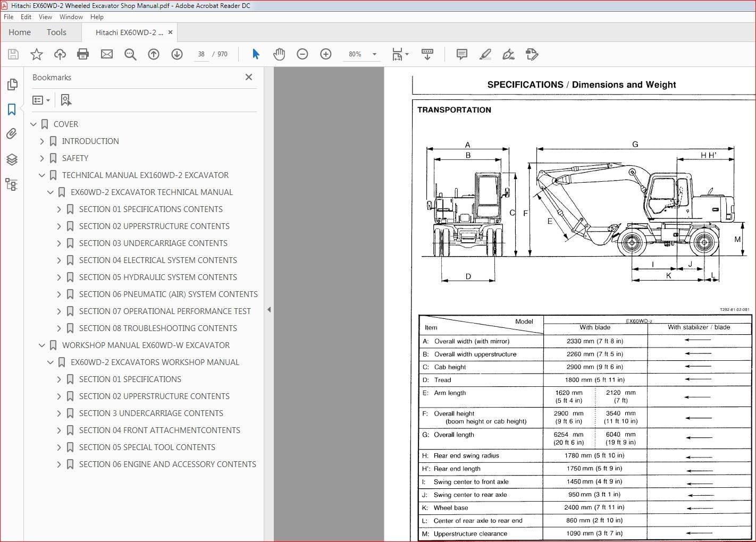Click table cell '2330 mm (7 ft 8 in)'
Viewport: 756px width, 542px height.
[x=595, y=341]
